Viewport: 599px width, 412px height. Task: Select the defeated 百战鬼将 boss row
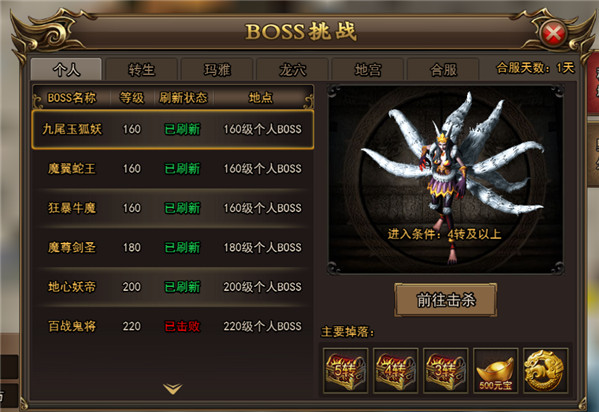pos(173,326)
